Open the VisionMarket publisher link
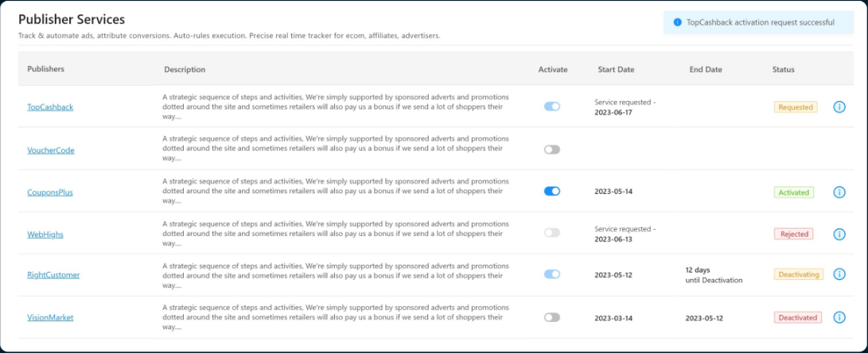Image resolution: width=868 pixels, height=353 pixels. coord(50,317)
